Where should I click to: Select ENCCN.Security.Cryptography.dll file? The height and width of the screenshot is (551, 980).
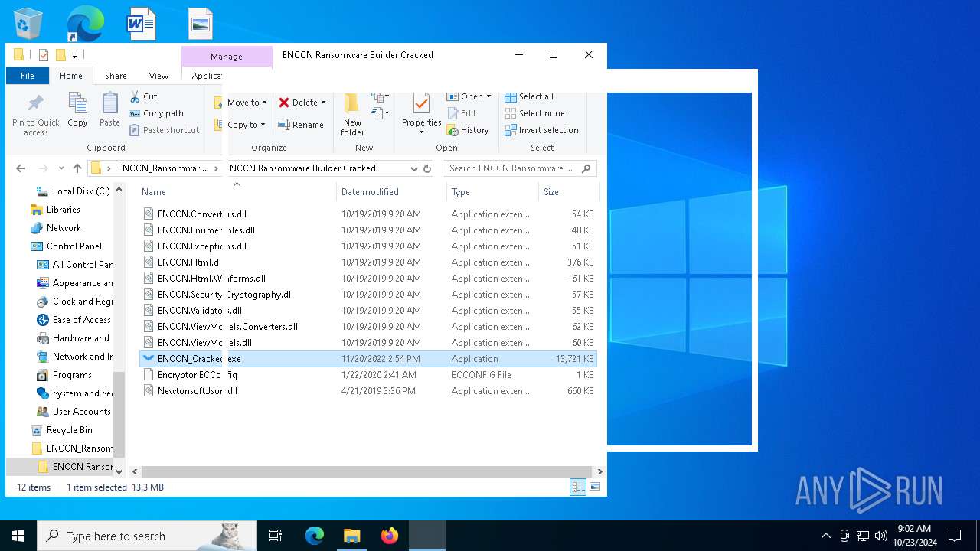pos(368,295)
